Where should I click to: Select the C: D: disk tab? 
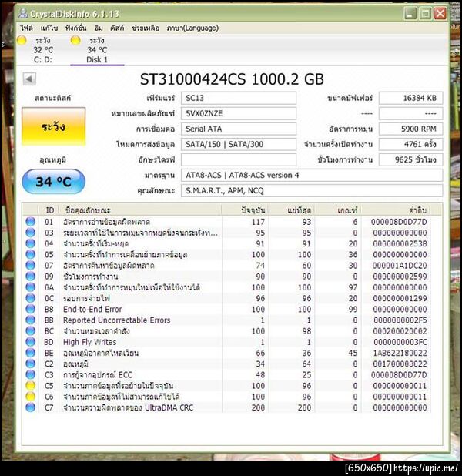click(x=43, y=50)
